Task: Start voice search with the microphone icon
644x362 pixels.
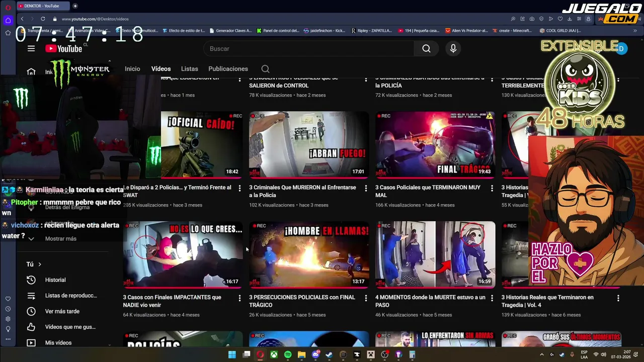Action: click(453, 49)
